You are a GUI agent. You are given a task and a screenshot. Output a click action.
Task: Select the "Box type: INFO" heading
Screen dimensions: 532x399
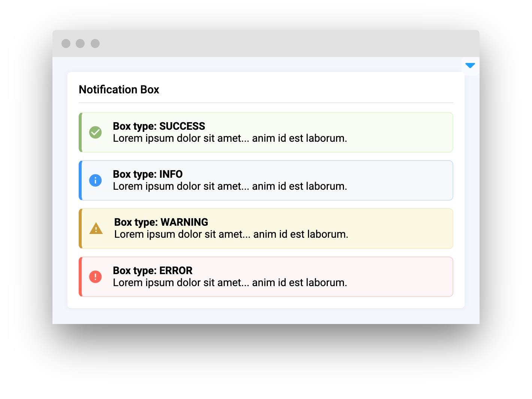pos(148,174)
